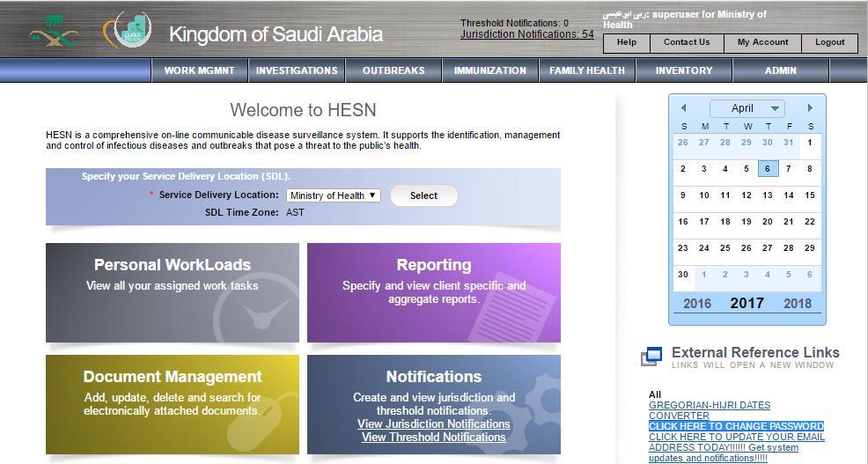The height and width of the screenshot is (464, 868).
Task: Select the current year 2017 in calendar
Action: (747, 303)
